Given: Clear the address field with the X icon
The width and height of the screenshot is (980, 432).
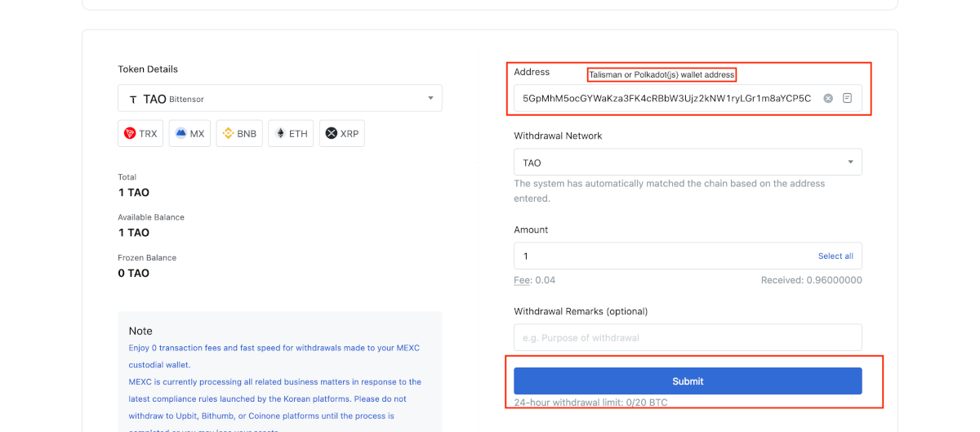Looking at the screenshot, I should click(x=828, y=98).
